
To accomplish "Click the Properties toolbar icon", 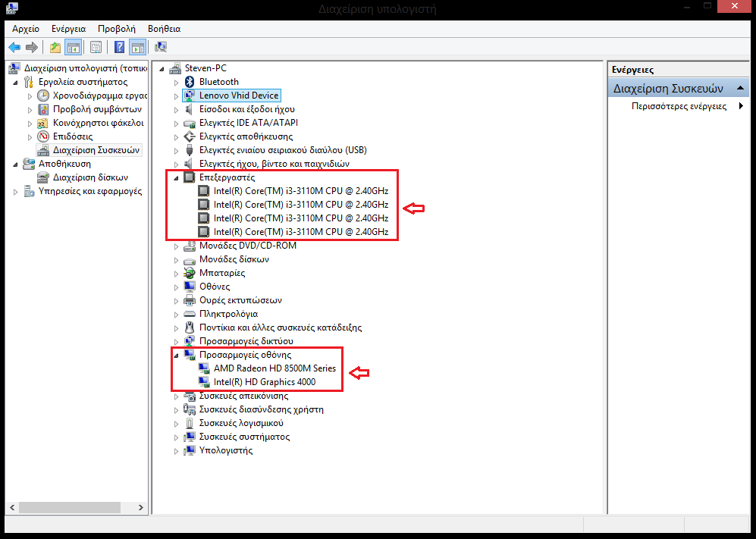I will (x=96, y=47).
